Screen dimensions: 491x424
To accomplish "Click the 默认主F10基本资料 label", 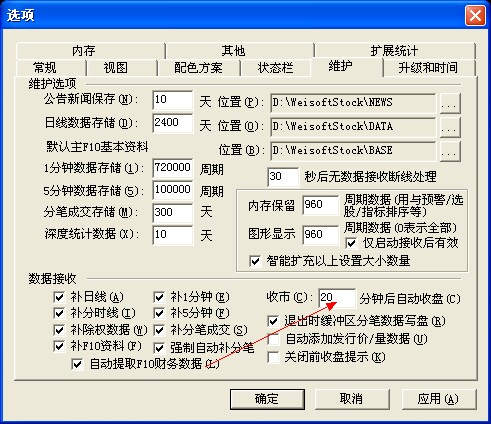I will [x=97, y=147].
